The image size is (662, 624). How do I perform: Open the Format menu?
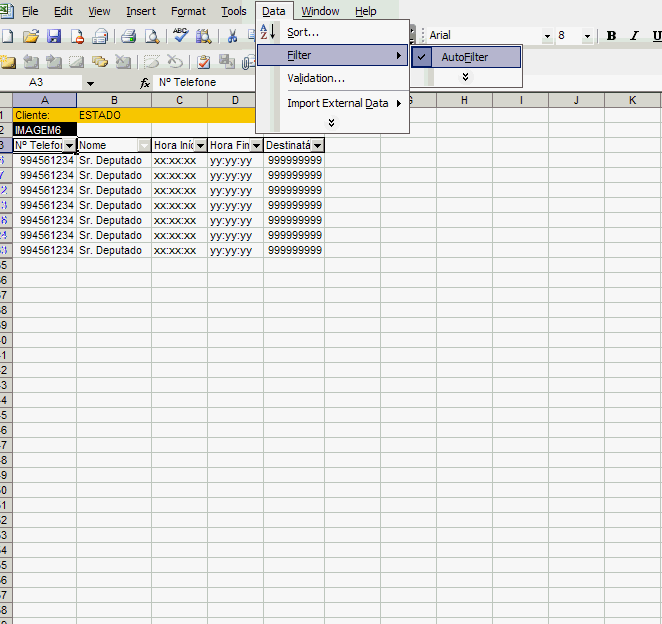[x=188, y=11]
